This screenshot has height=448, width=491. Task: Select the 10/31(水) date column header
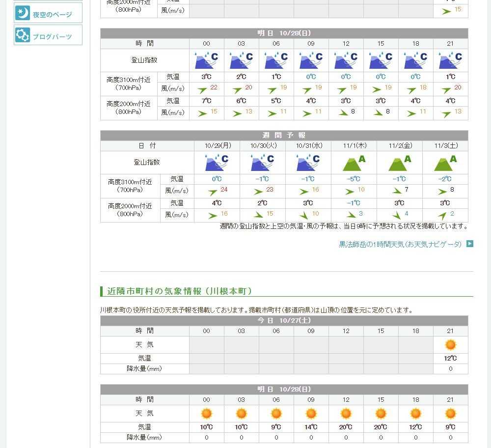tap(308, 146)
